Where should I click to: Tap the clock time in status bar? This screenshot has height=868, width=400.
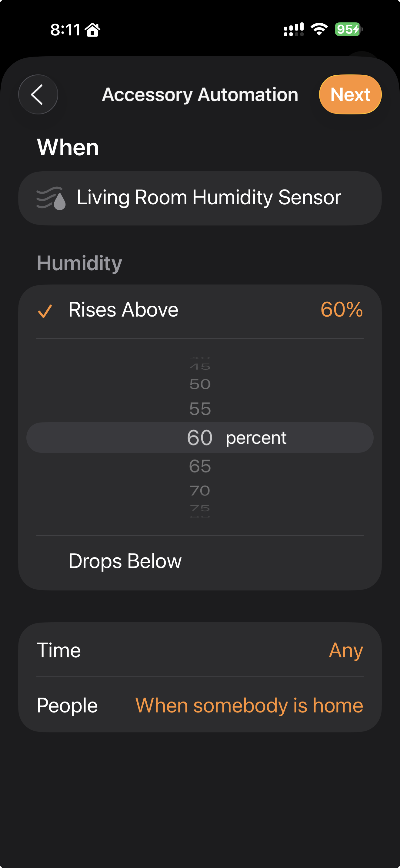pyautogui.click(x=65, y=30)
